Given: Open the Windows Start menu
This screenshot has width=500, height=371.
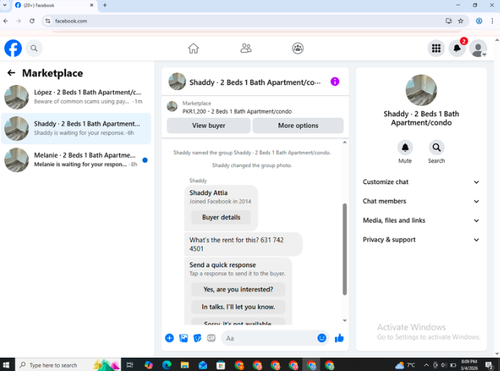Looking at the screenshot, I should coord(6,365).
